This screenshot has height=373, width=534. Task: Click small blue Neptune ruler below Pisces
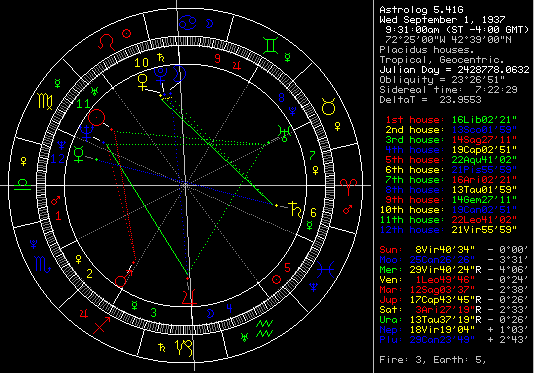tap(314, 287)
